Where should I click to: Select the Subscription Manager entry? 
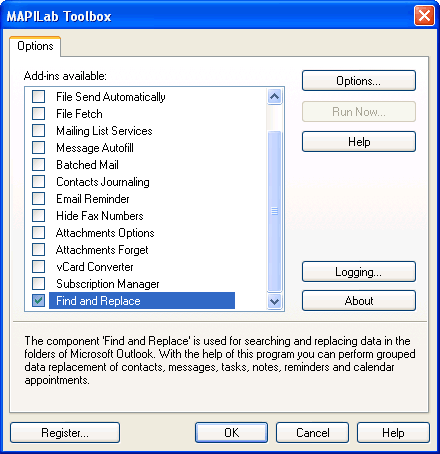pos(108,284)
